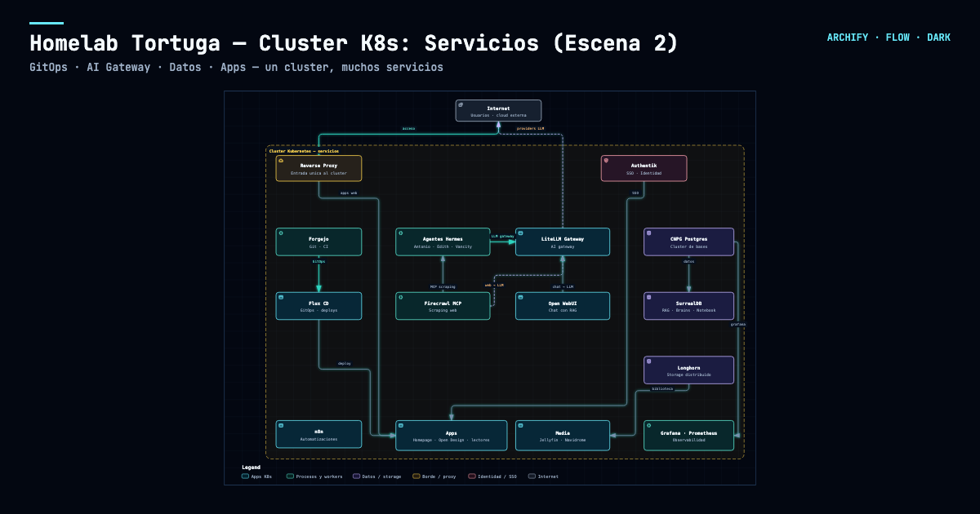980x514 pixels.
Task: Click 'Storage distribuido' subtitle
Action: click(688, 374)
